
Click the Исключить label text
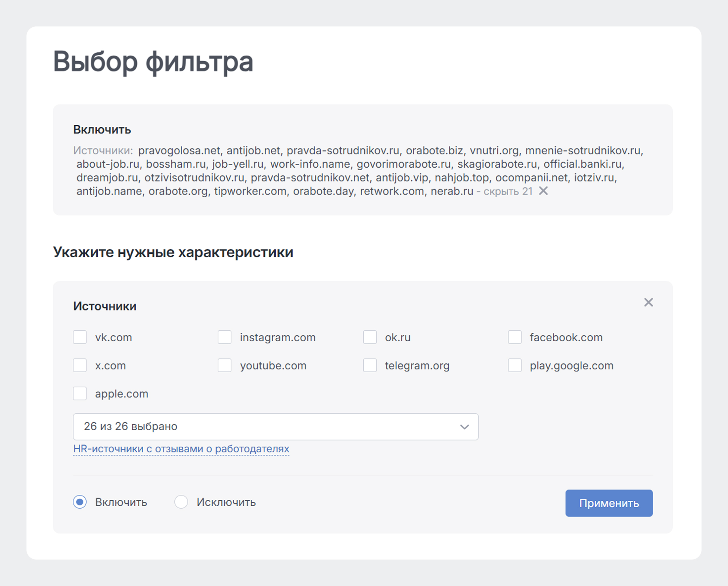pyautogui.click(x=226, y=502)
